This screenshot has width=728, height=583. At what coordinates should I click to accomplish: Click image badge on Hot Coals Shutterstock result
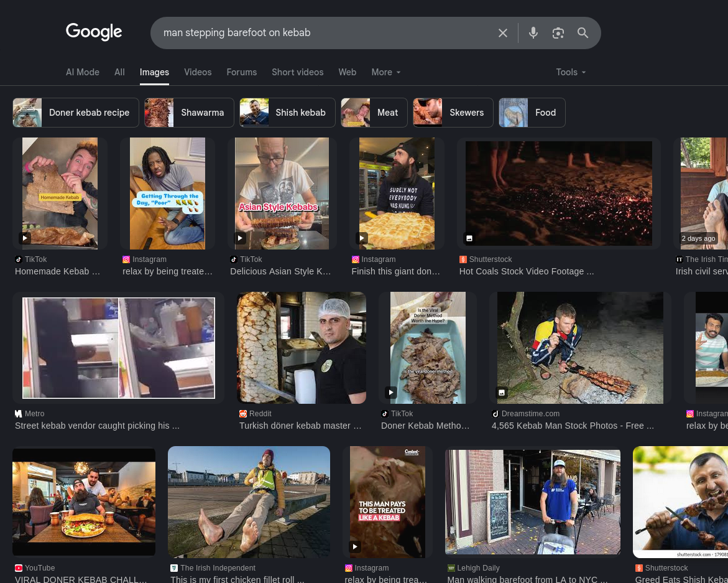[469, 238]
